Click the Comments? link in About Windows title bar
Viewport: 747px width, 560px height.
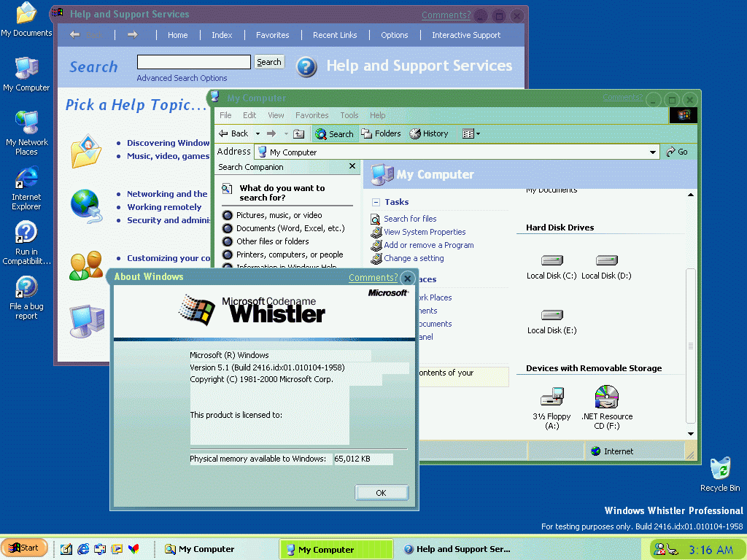point(373,278)
